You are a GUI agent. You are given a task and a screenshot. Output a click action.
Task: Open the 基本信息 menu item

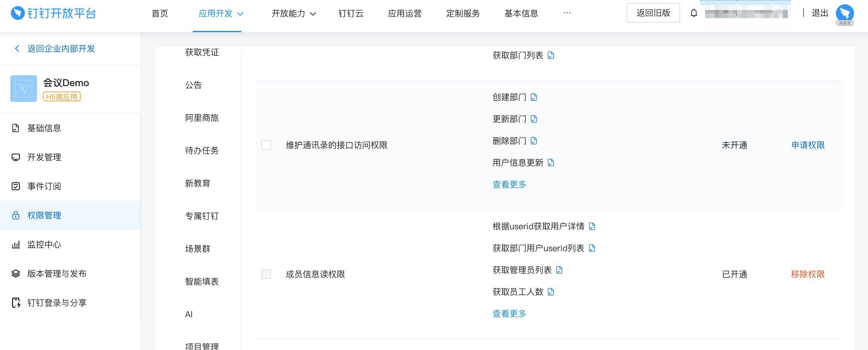pos(521,13)
